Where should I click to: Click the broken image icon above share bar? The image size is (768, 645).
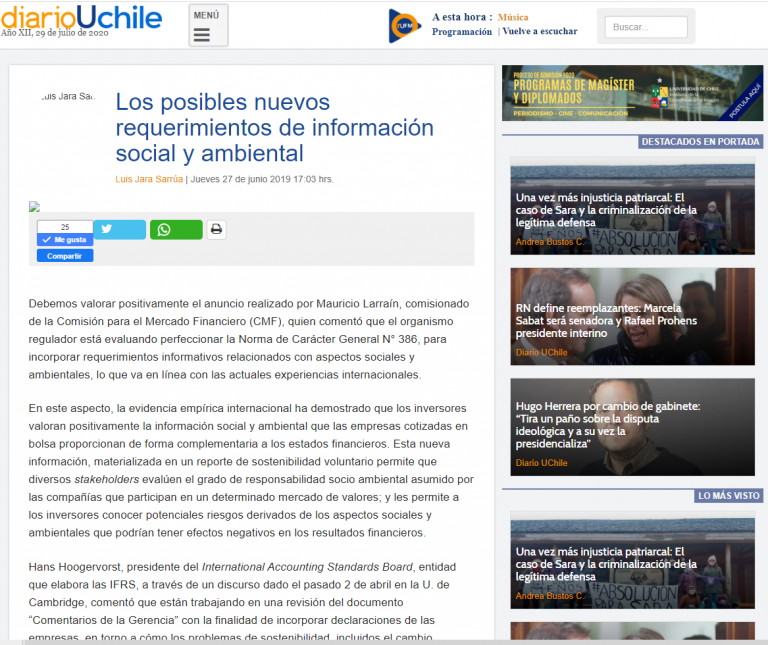pyautogui.click(x=34, y=207)
